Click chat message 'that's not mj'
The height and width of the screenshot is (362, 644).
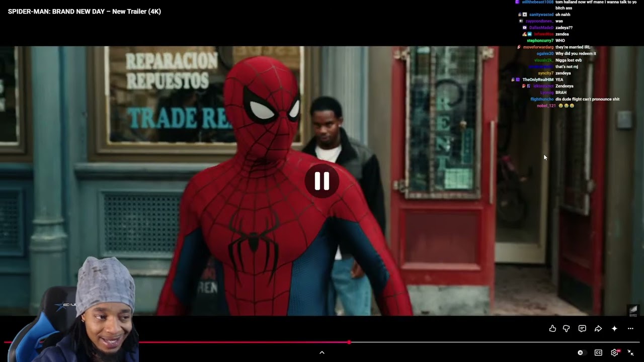click(567, 67)
